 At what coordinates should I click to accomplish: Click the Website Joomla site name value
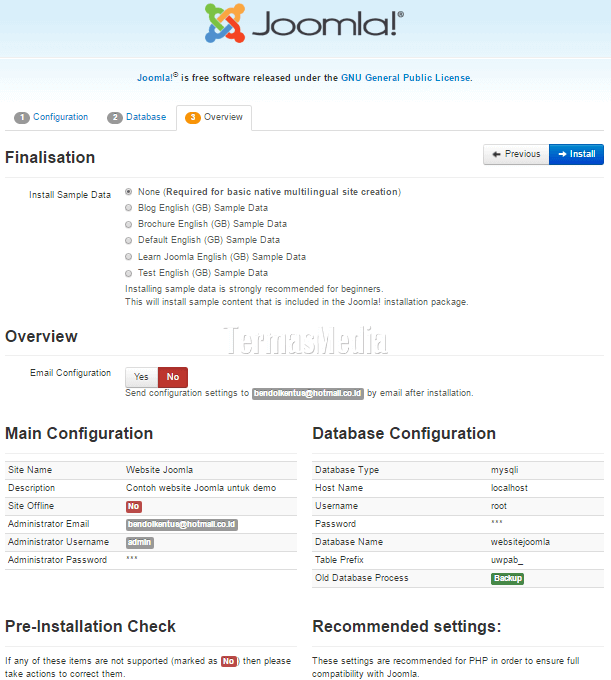point(160,470)
